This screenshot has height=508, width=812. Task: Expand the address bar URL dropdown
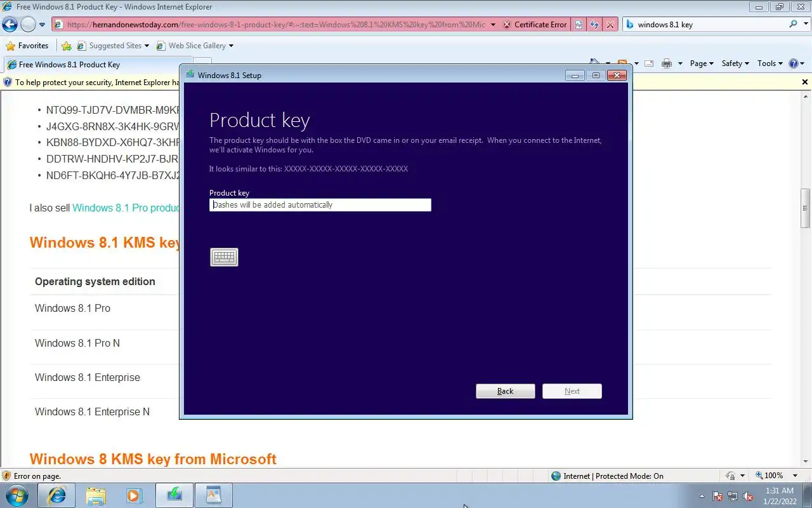pyautogui.click(x=493, y=25)
